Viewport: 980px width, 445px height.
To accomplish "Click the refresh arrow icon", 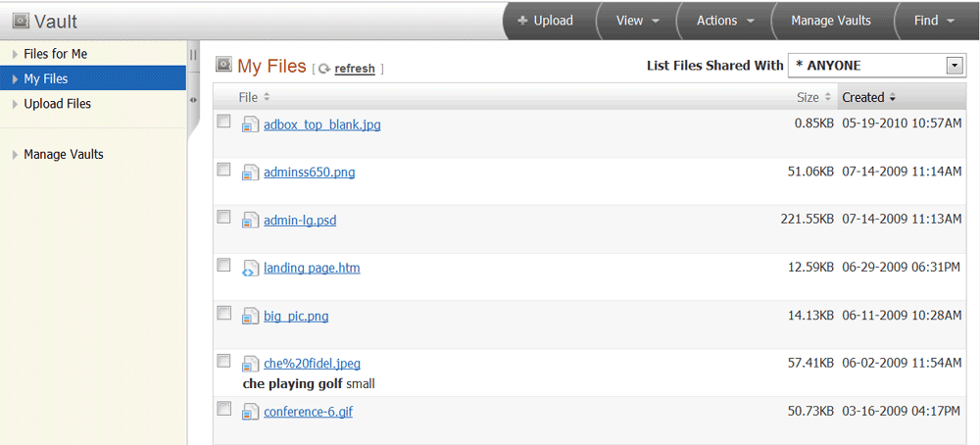I will (323, 69).
